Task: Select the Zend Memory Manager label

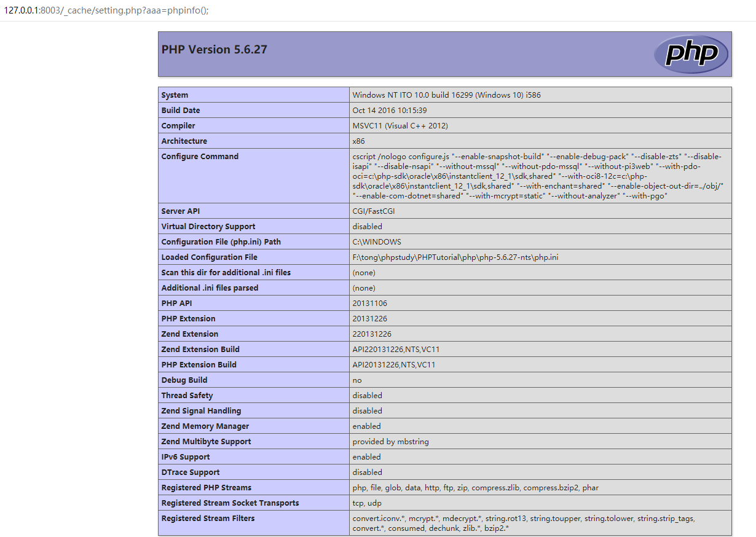Action: pyautogui.click(x=205, y=426)
